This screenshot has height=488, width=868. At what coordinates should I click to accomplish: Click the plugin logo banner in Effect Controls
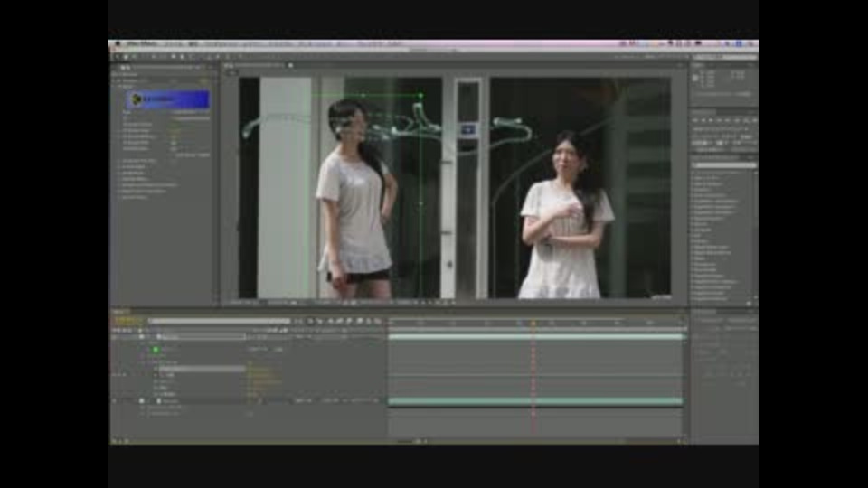pyautogui.click(x=168, y=99)
